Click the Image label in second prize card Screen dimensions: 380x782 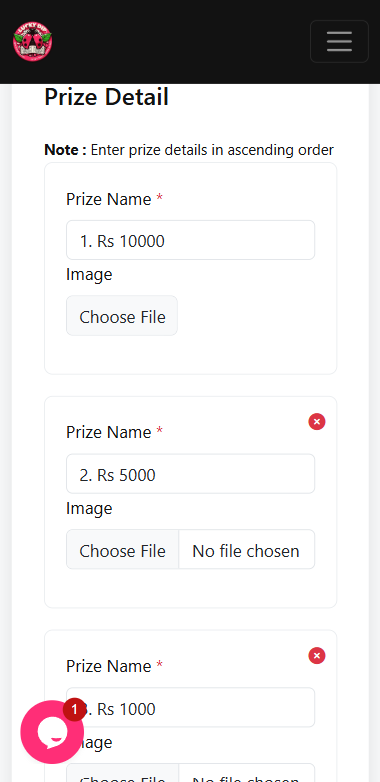(x=89, y=509)
